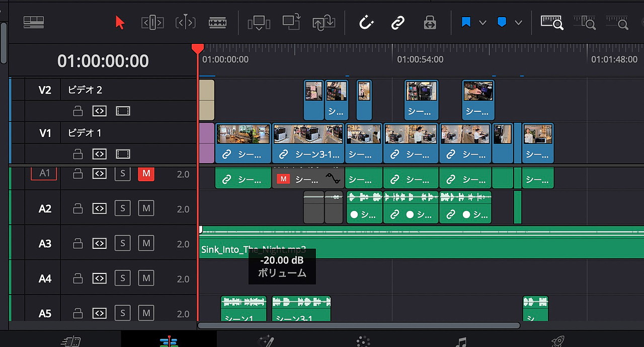
Task: Lock the A1 audio track
Action: tap(77, 174)
